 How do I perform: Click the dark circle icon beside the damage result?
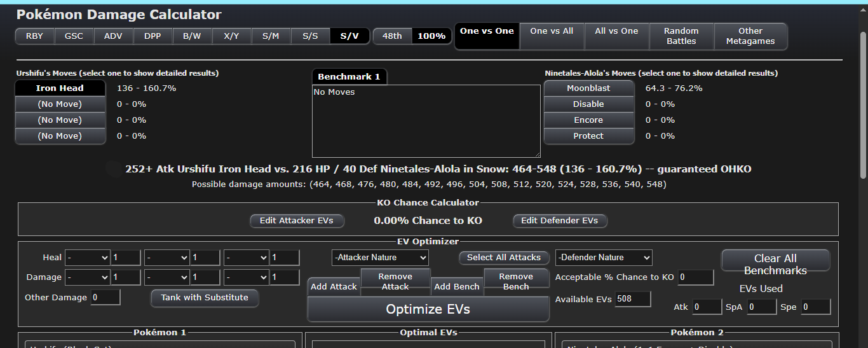coord(113,169)
